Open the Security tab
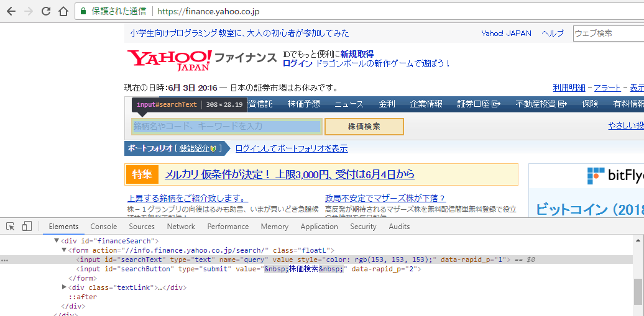644x316 pixels. tap(363, 227)
